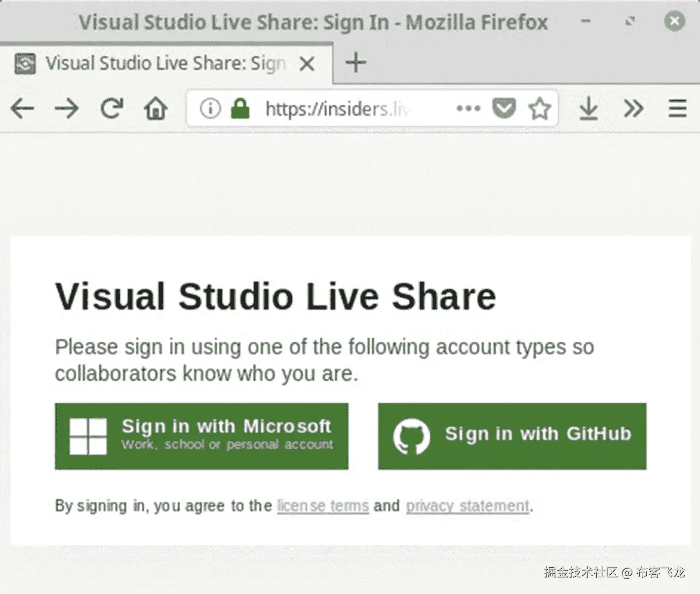This screenshot has width=700, height=594.
Task: Open the Firefox home page
Action: tap(156, 108)
